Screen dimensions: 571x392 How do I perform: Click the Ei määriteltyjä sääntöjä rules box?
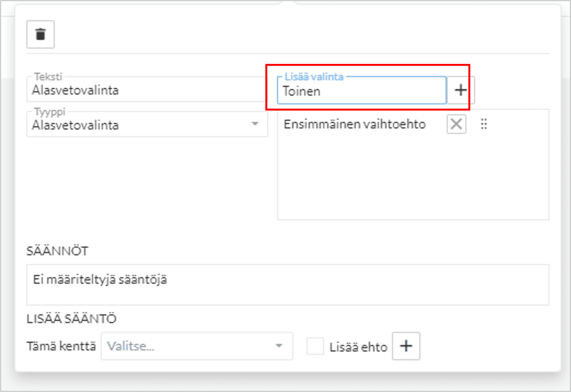pos(288,285)
